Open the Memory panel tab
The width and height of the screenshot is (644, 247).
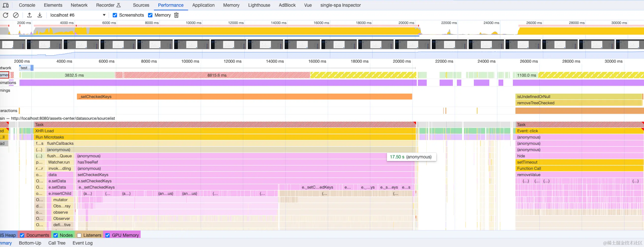[231, 5]
